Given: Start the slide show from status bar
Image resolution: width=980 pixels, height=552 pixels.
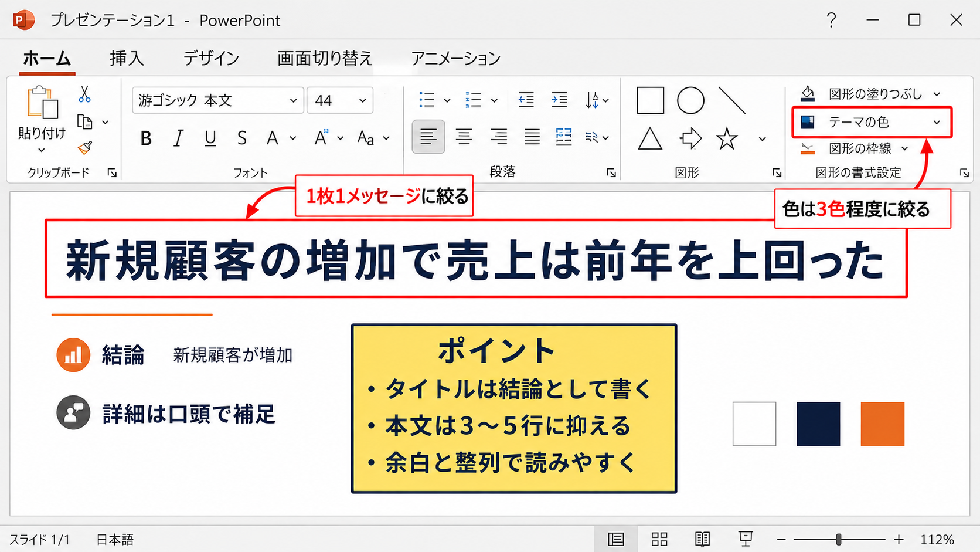Looking at the screenshot, I should pyautogui.click(x=746, y=539).
